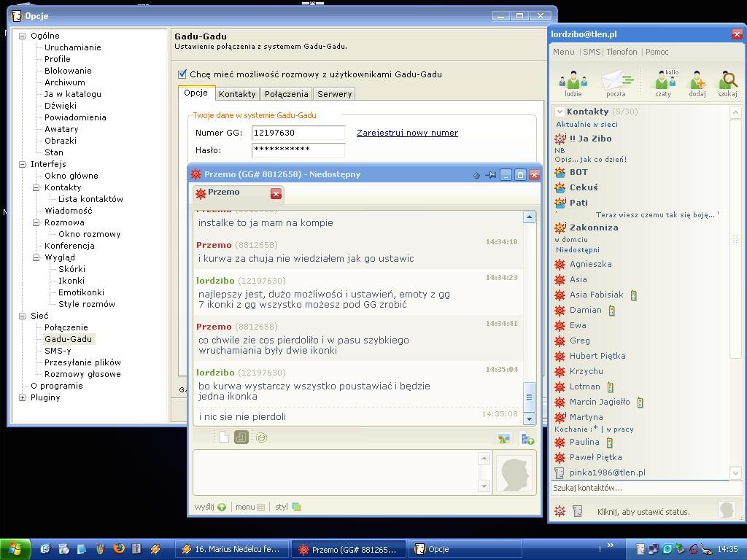Image resolution: width=747 pixels, height=560 pixels.
Task: Click the contact list scroll down arrow
Action: coord(735,472)
